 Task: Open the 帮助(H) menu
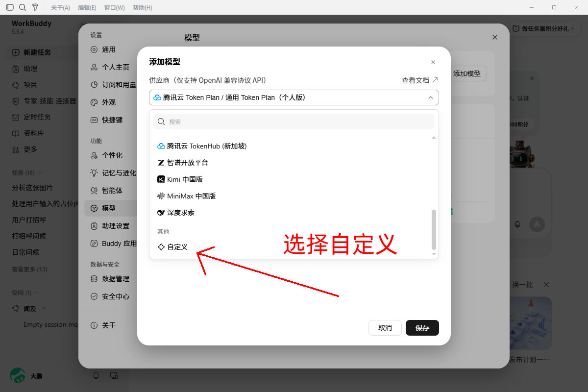[x=143, y=8]
